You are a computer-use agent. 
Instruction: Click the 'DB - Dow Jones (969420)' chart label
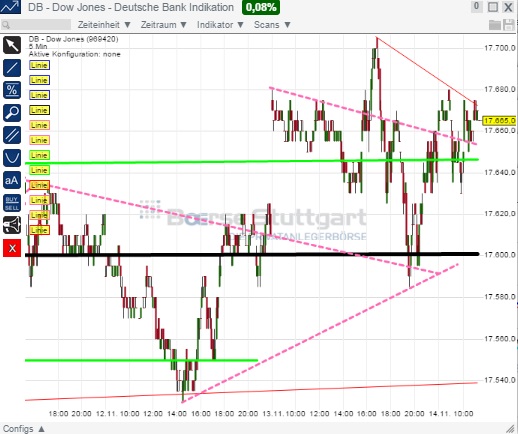73,39
